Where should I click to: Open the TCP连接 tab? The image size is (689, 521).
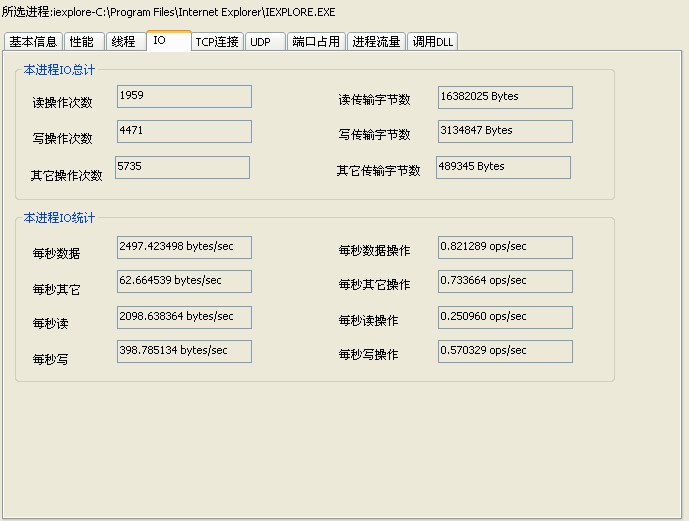click(x=217, y=42)
